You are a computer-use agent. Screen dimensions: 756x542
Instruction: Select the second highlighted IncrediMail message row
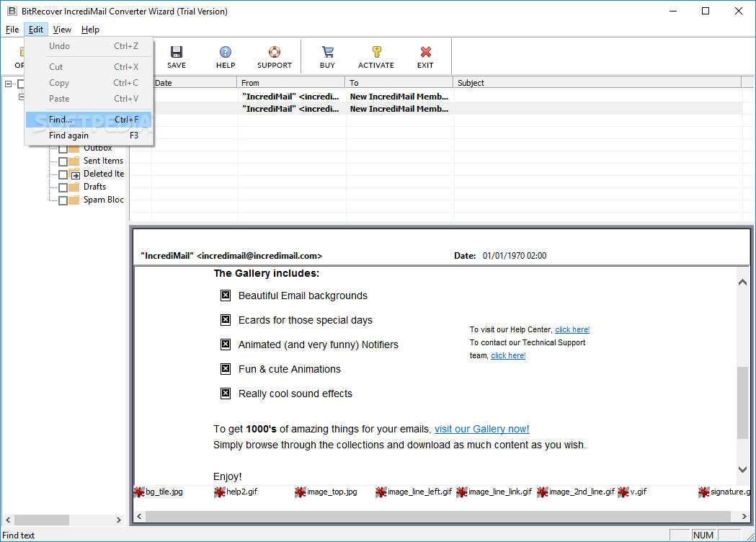tap(436, 109)
